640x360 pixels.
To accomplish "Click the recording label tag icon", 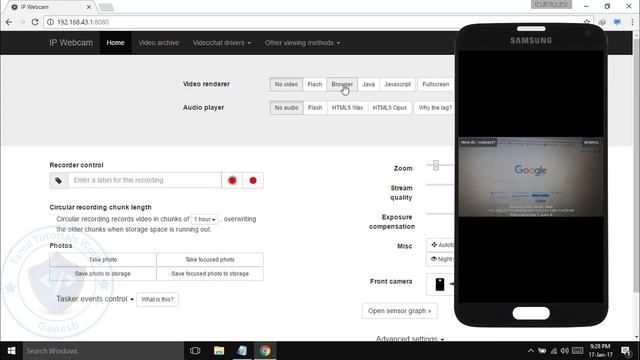I will [59, 180].
